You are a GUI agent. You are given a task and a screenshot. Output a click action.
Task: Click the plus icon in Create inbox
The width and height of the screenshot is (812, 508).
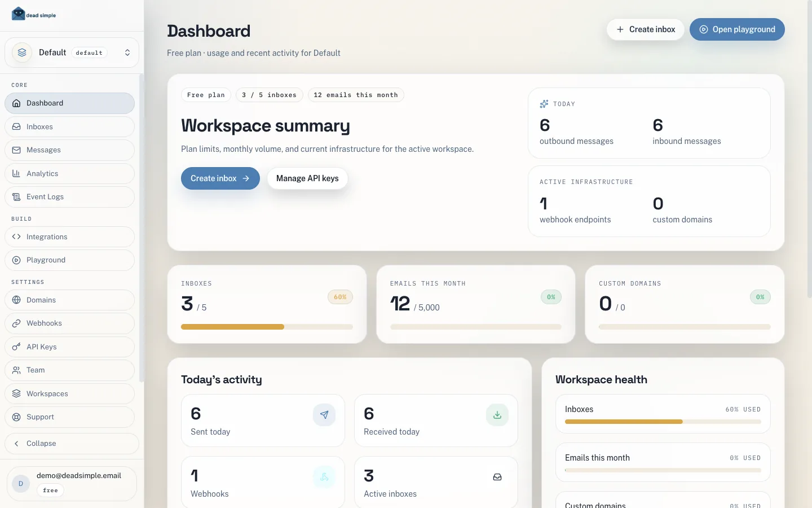pos(620,29)
